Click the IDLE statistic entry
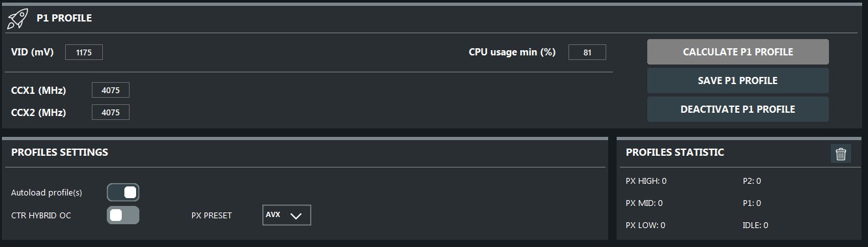The image size is (868, 247). pos(755,225)
